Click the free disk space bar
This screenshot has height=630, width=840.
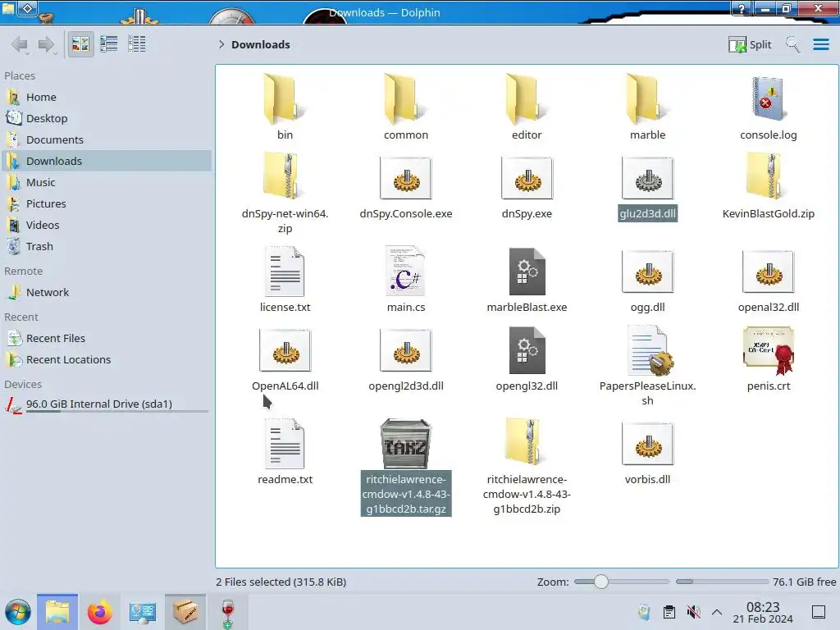tap(722, 582)
